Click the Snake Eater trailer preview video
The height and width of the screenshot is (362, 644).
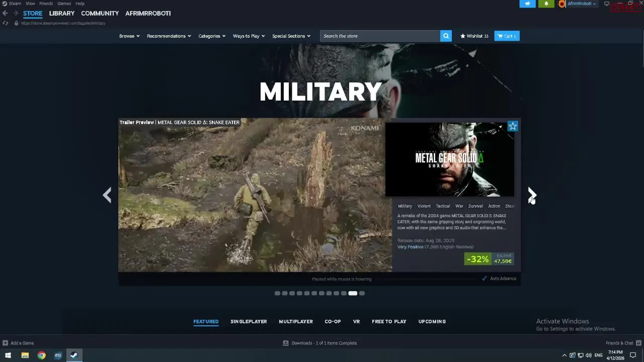coord(255,195)
